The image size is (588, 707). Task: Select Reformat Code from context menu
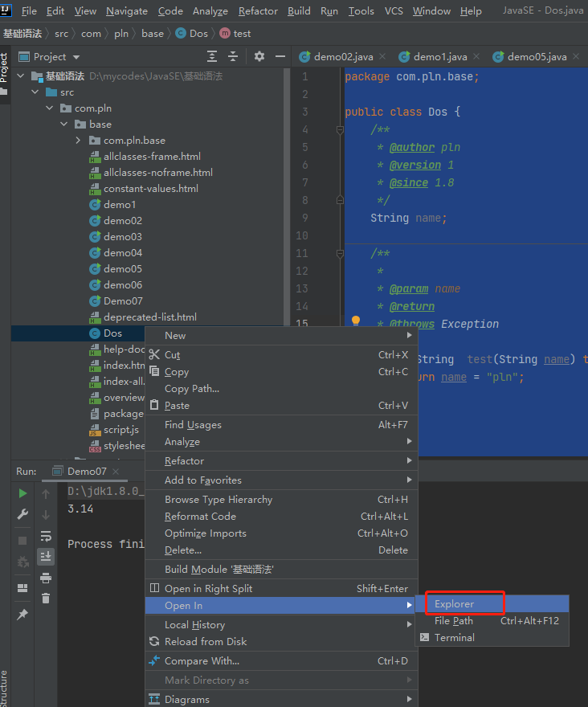click(x=281, y=517)
